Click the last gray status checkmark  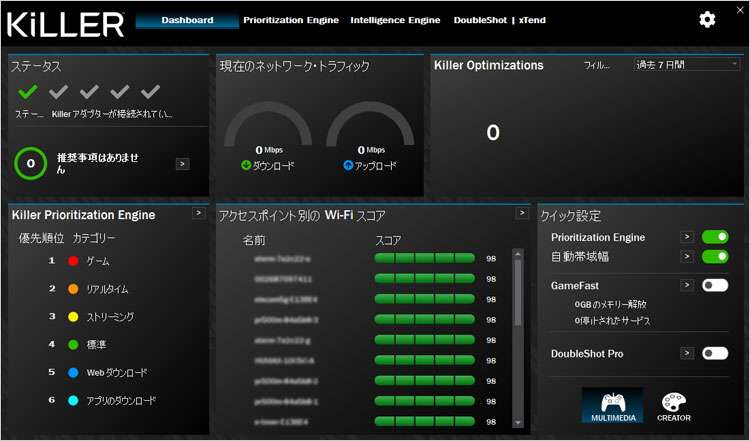tap(150, 91)
